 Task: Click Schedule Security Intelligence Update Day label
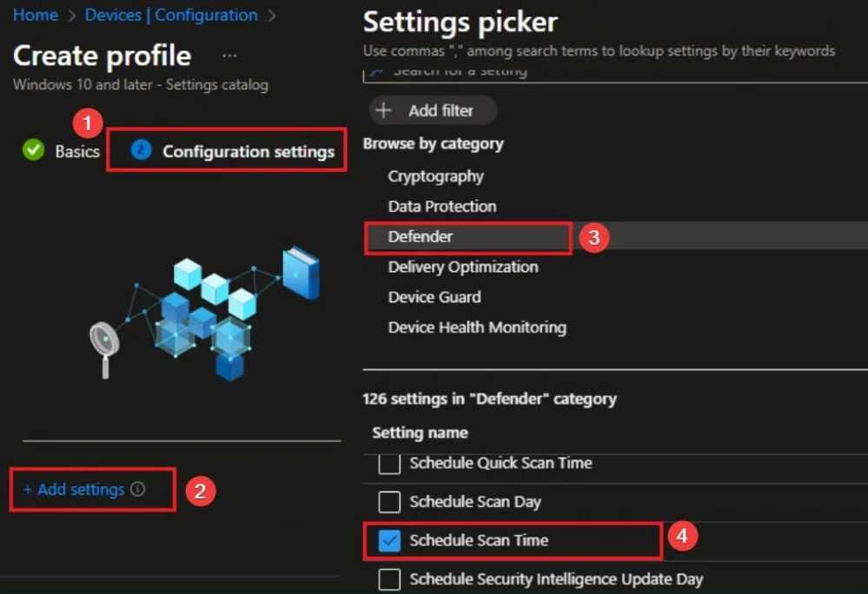pos(556,579)
